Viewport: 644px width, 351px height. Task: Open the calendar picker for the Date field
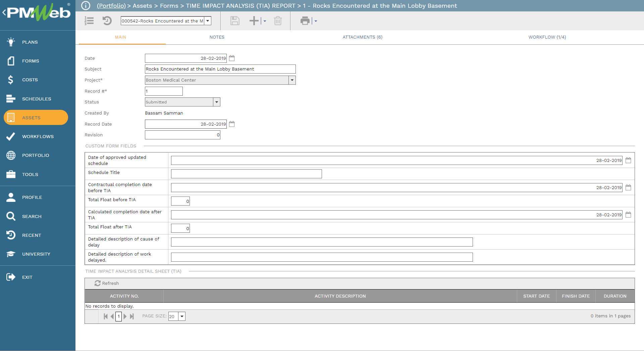tap(232, 58)
